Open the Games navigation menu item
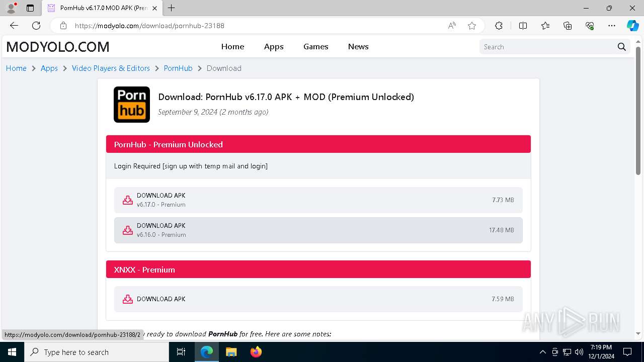 316,46
